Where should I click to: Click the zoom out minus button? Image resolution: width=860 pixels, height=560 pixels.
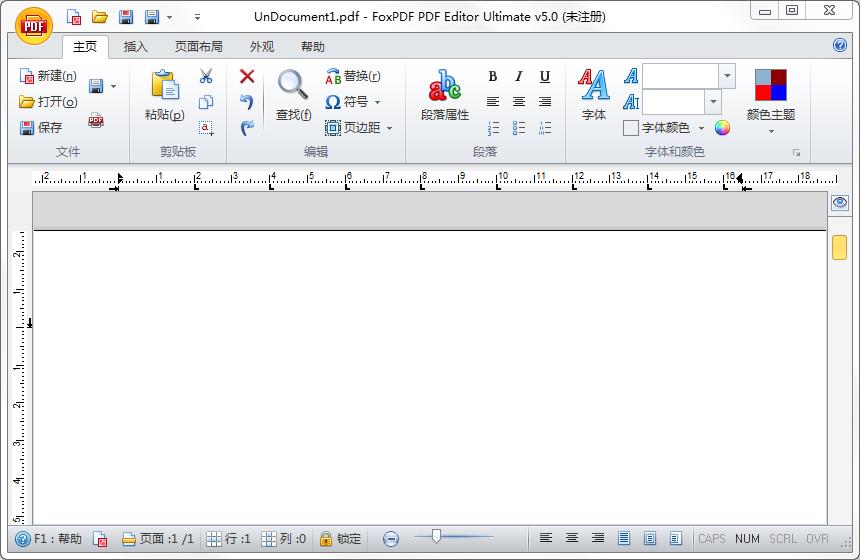point(391,539)
